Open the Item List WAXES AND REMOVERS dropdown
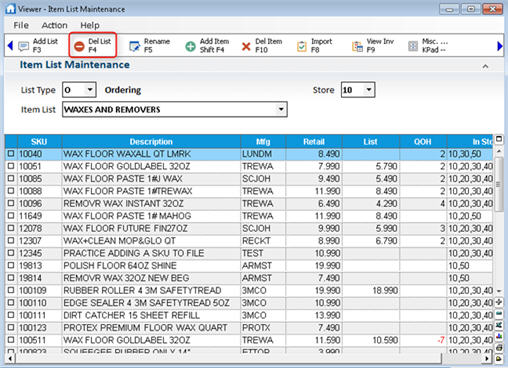Image resolution: width=508 pixels, height=368 pixels. click(281, 109)
